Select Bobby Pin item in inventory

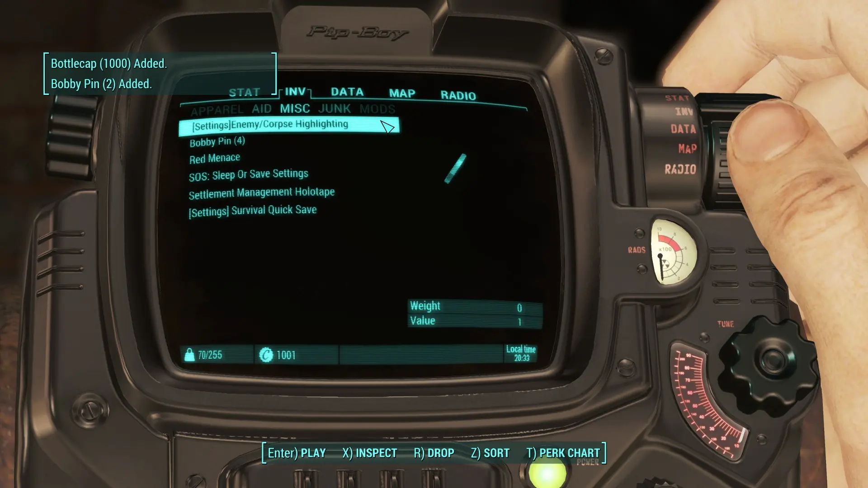(217, 141)
